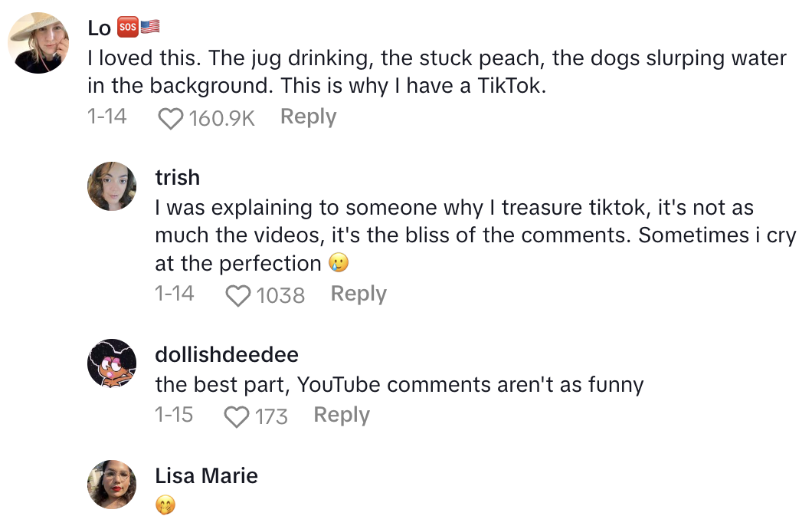
Task: Like Lo's comment with the heart
Action: click(171, 118)
